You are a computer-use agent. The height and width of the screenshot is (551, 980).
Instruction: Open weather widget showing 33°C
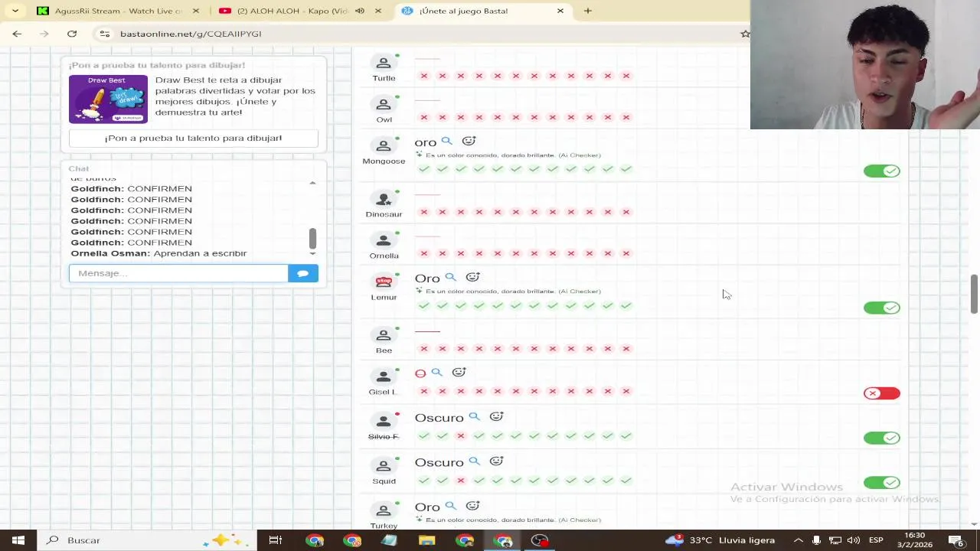click(720, 540)
